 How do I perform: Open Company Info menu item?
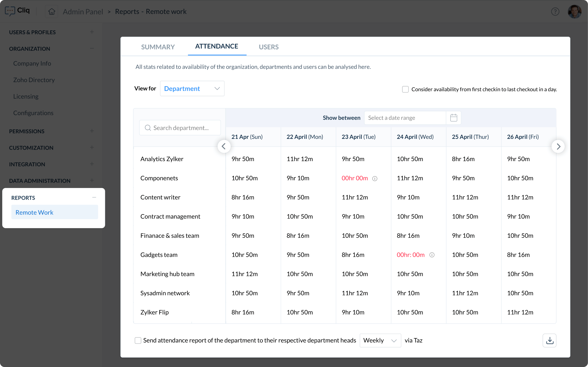point(32,63)
